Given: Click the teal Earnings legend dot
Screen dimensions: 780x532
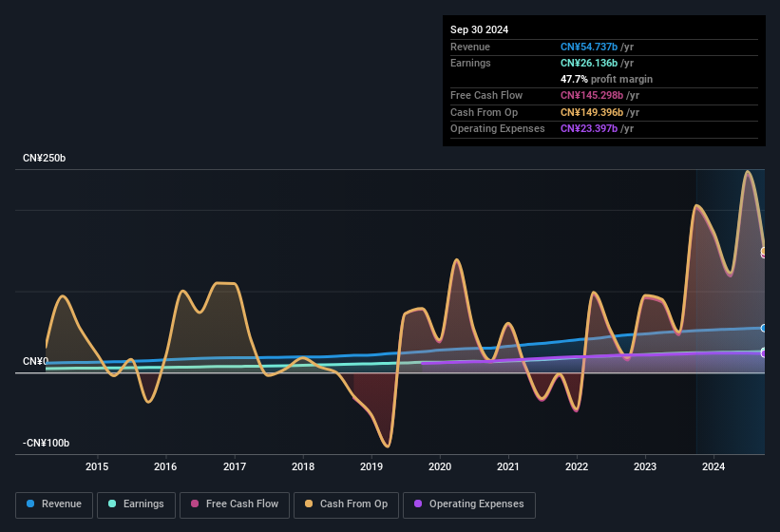Looking at the screenshot, I should tap(112, 503).
